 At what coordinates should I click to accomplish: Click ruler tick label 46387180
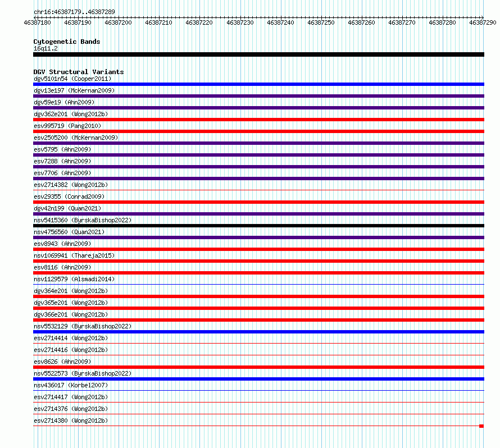click(37, 22)
